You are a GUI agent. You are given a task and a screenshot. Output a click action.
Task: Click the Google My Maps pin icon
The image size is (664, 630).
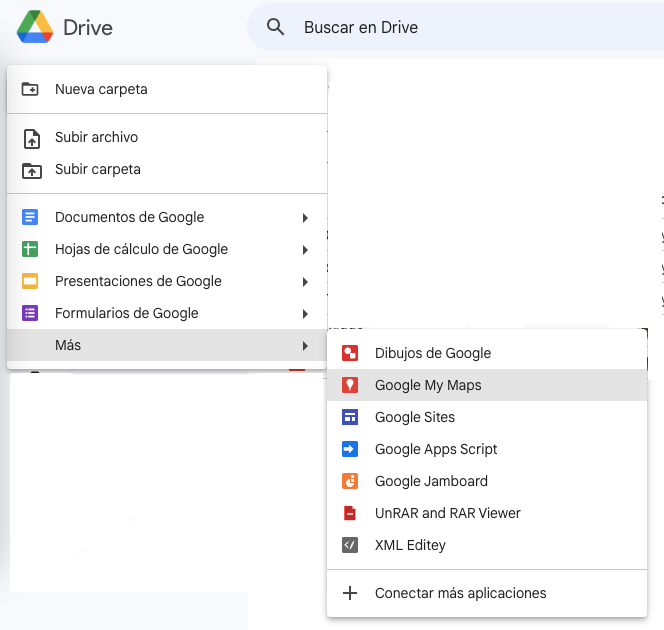point(350,385)
